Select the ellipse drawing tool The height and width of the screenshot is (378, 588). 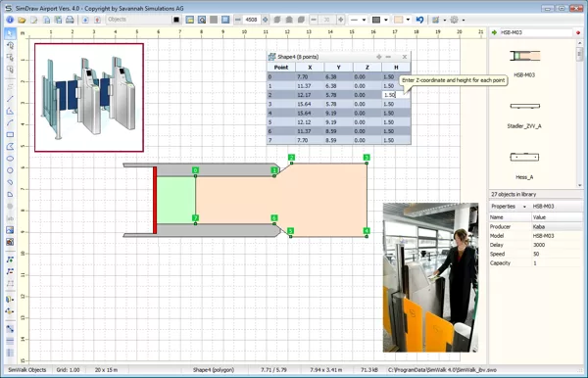coord(10,159)
